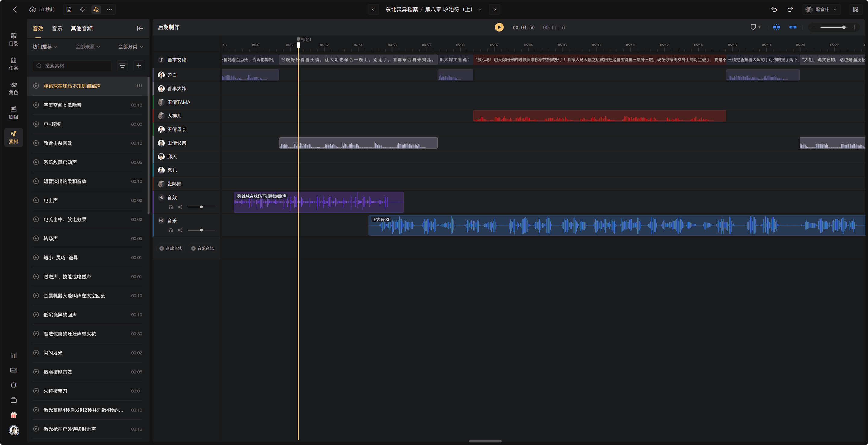Open the top-right export settings icon
Image resolution: width=868 pixels, height=445 pixels.
click(856, 9)
